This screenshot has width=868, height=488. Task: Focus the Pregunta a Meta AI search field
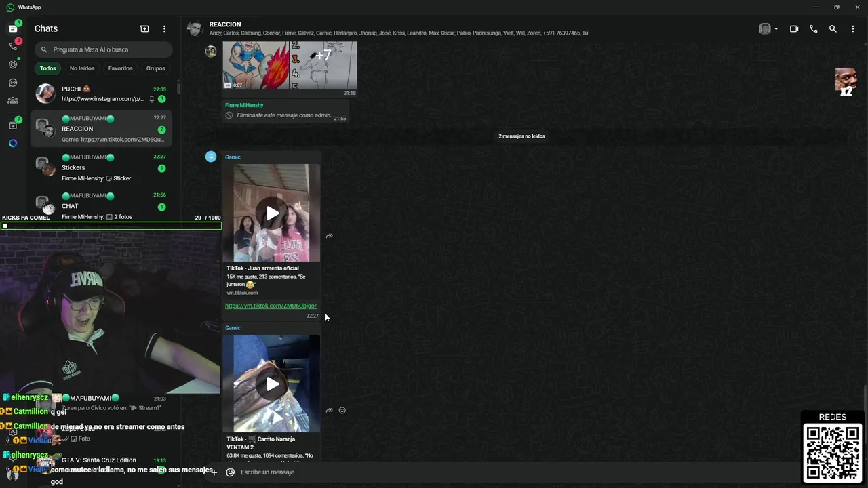point(103,49)
